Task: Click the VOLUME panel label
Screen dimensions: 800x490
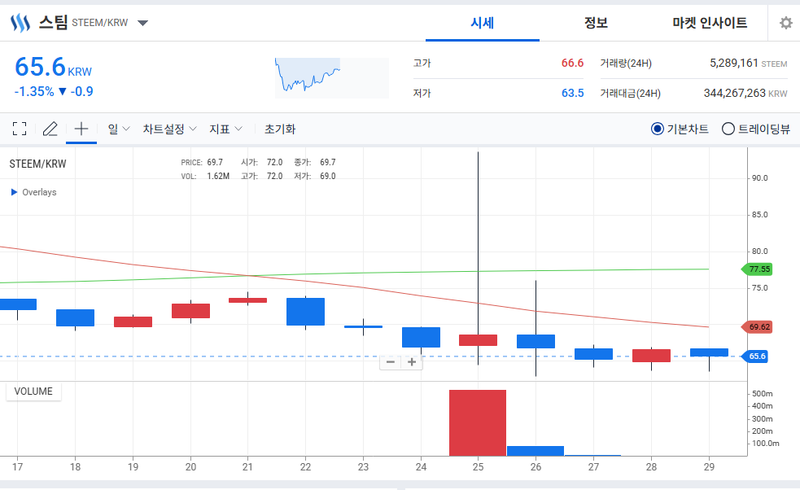Action: click(33, 391)
